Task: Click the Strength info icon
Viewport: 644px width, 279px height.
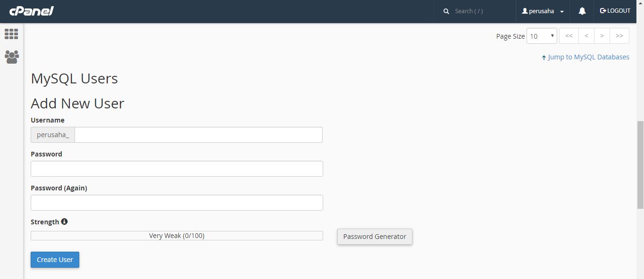Action: (x=64, y=222)
